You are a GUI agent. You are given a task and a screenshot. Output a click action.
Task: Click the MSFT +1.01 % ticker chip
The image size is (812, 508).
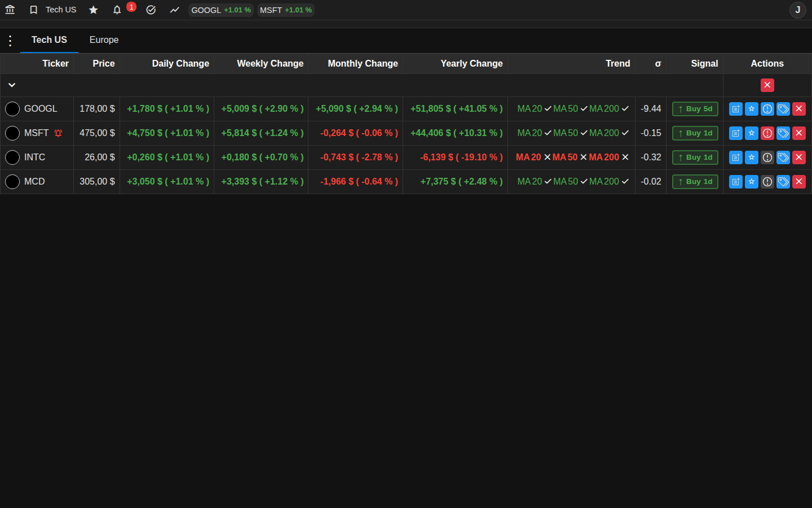286,10
